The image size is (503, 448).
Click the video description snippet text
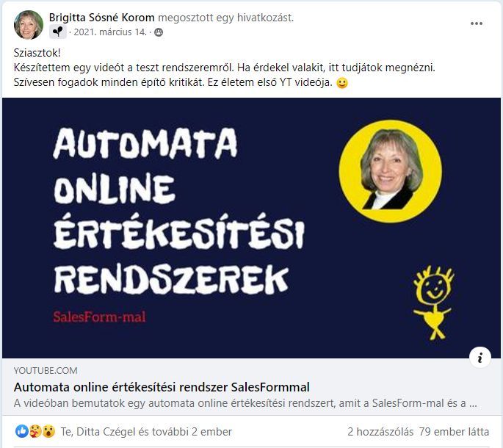(x=245, y=403)
